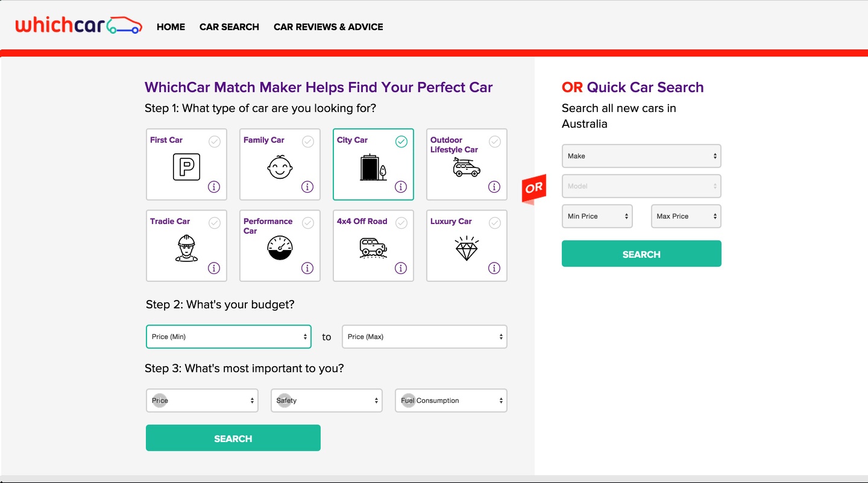Open info icon for Family Car

[307, 187]
